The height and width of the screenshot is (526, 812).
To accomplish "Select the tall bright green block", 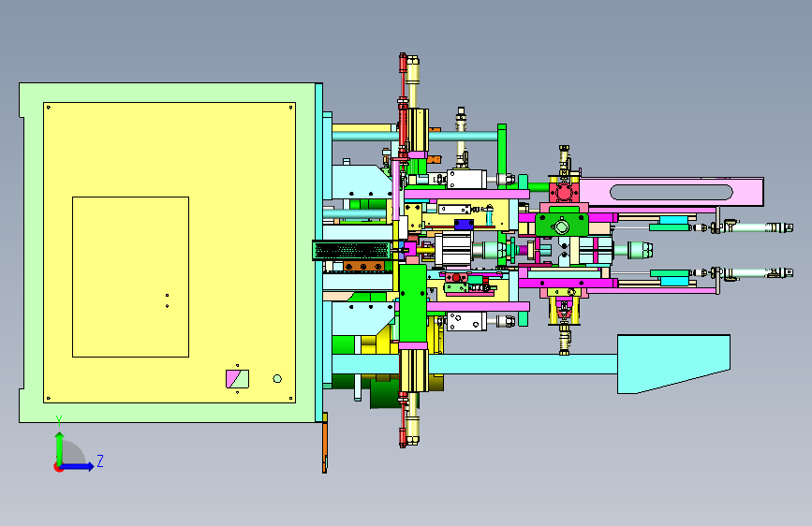I will (x=413, y=303).
